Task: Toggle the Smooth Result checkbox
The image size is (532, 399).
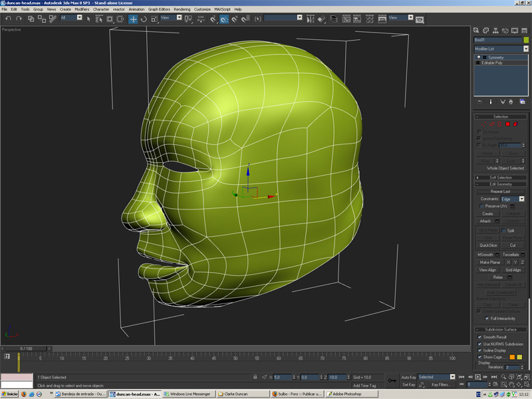Action: point(479,337)
